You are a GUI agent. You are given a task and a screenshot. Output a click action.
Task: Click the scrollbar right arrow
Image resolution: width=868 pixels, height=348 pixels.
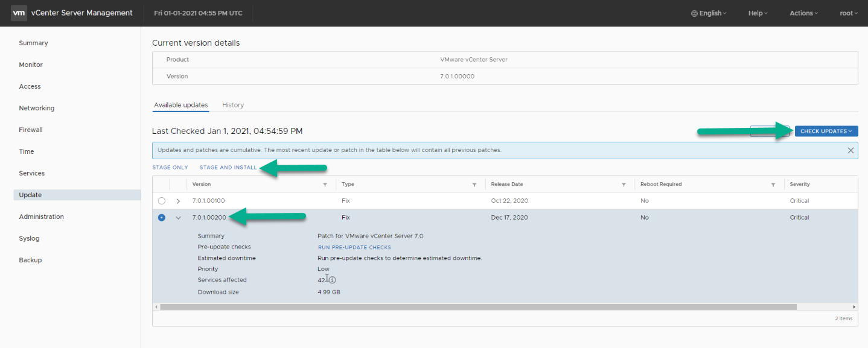tap(855, 307)
